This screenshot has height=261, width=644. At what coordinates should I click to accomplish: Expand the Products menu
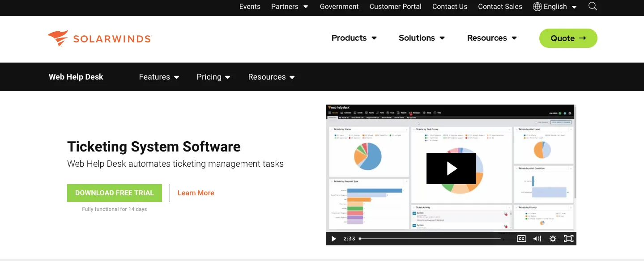(x=354, y=38)
